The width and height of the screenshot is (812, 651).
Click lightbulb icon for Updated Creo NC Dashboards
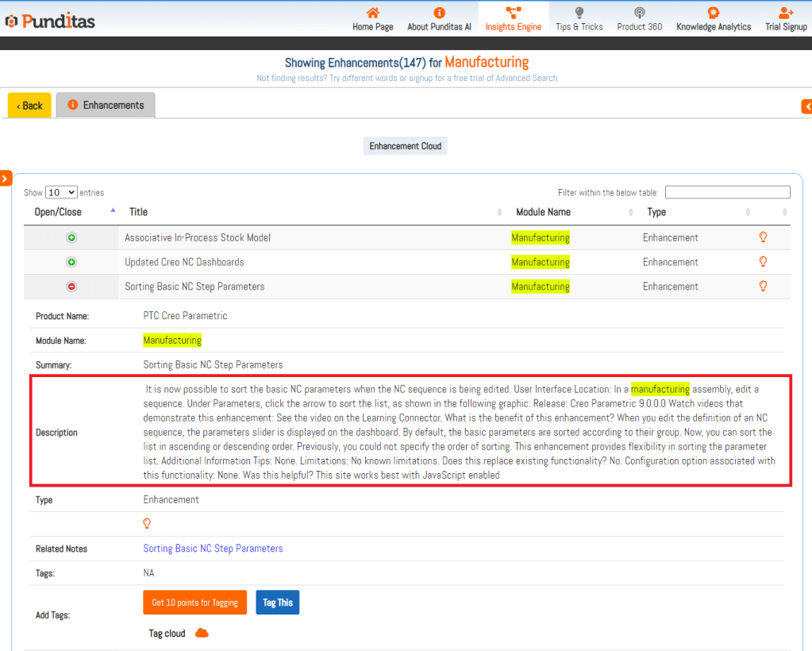[763, 261]
